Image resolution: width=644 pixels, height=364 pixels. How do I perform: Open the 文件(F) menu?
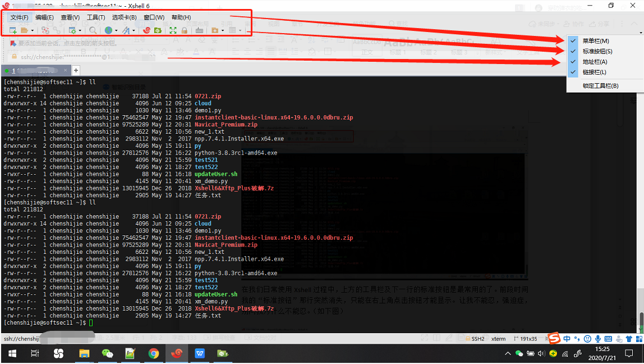(19, 17)
